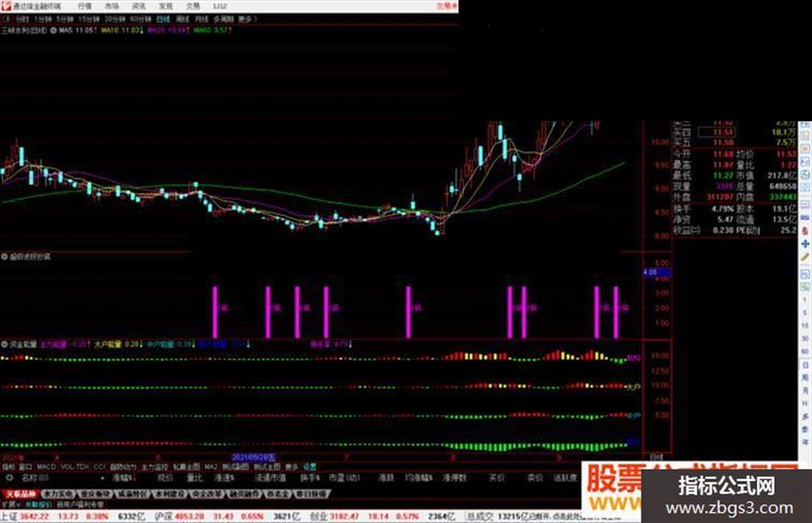Screen dimensions: 812x523
Task: Click the 指标 button on indicator bar
Action: (x=9, y=466)
